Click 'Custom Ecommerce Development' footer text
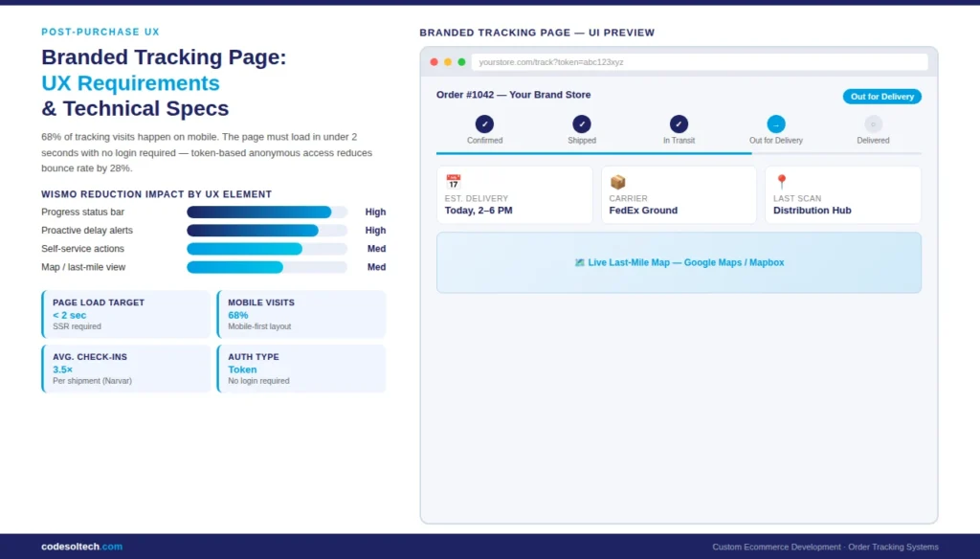This screenshot has height=559, width=980. [x=777, y=548]
